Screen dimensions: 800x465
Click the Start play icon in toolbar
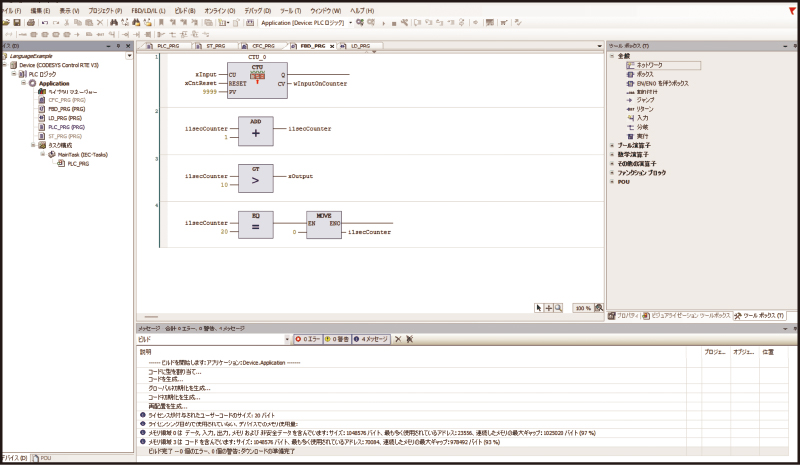[x=384, y=23]
